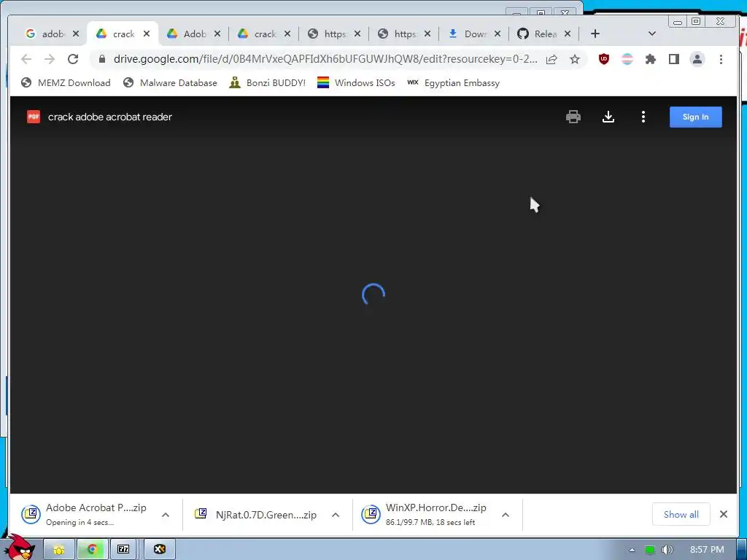The height and width of the screenshot is (560, 747).
Task: Go forward with browser forward arrow
Action: click(50, 59)
